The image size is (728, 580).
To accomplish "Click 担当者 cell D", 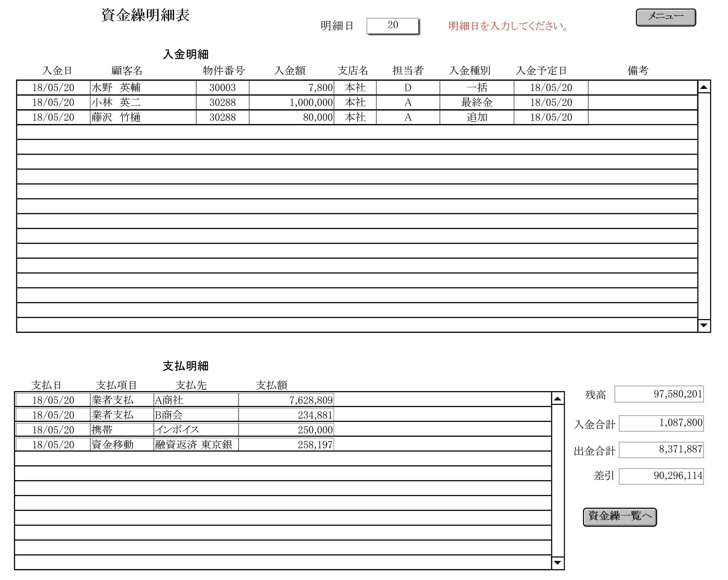I will [x=408, y=88].
